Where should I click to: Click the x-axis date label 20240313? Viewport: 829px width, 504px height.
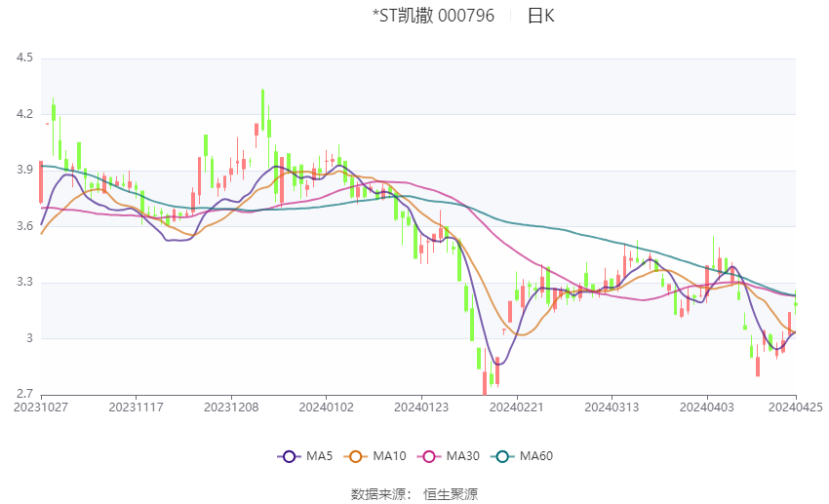tap(612, 407)
